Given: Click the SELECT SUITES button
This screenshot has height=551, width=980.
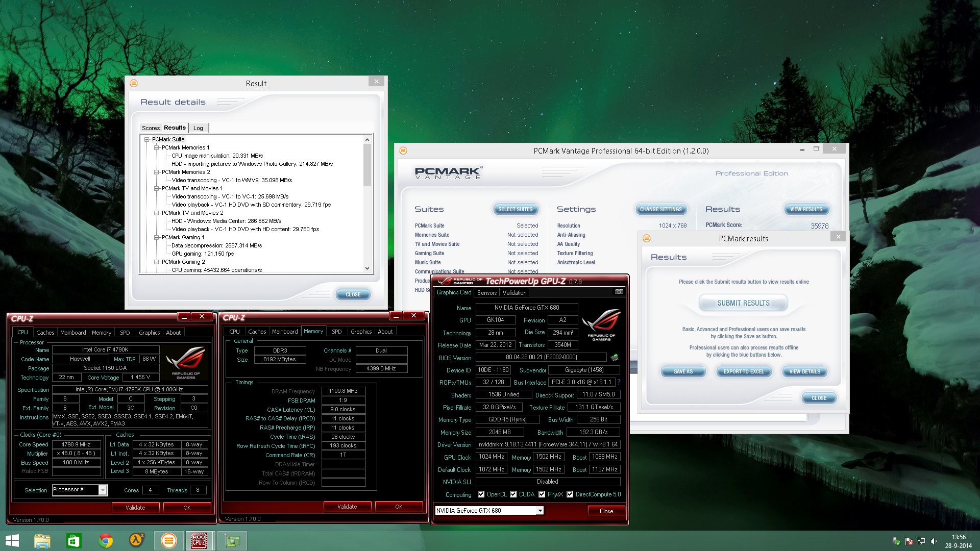Looking at the screenshot, I should (x=515, y=209).
